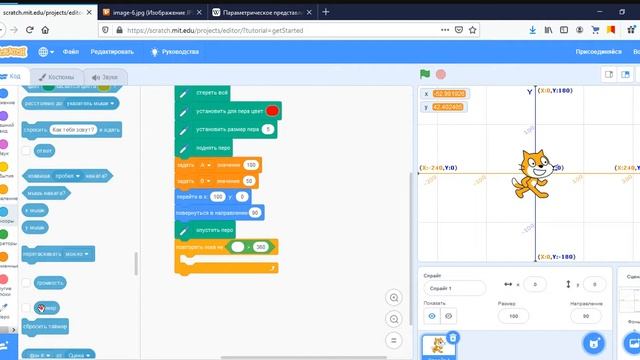Hide the sprite with crossed-eye button
This screenshot has width=640, height=360.
click(448, 316)
